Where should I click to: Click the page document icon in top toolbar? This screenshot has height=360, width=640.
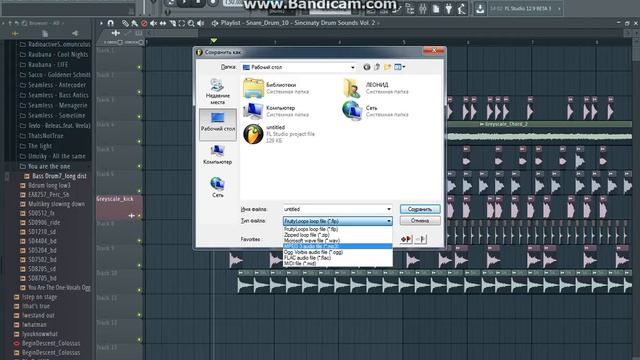(436, 8)
